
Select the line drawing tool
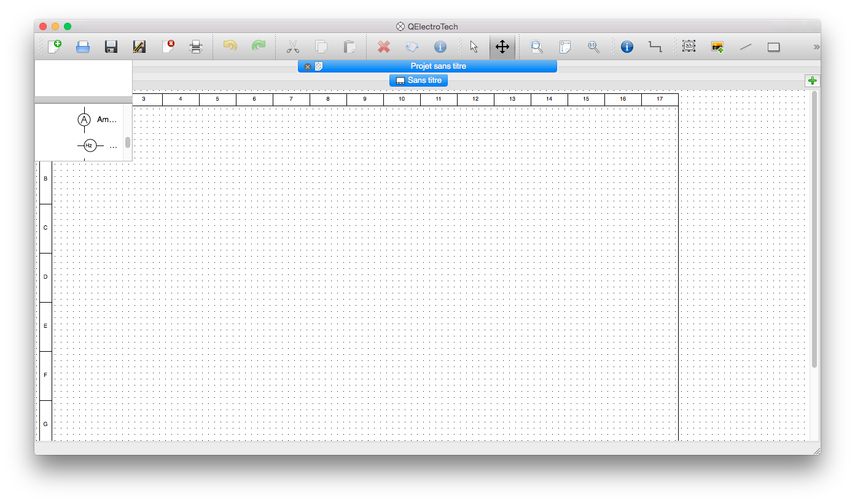click(x=746, y=47)
